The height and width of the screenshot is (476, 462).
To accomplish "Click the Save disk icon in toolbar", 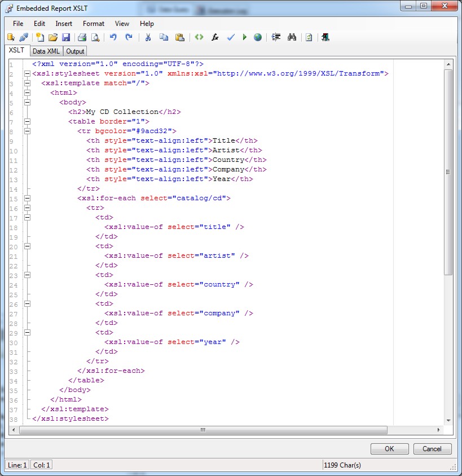I will (x=66, y=37).
